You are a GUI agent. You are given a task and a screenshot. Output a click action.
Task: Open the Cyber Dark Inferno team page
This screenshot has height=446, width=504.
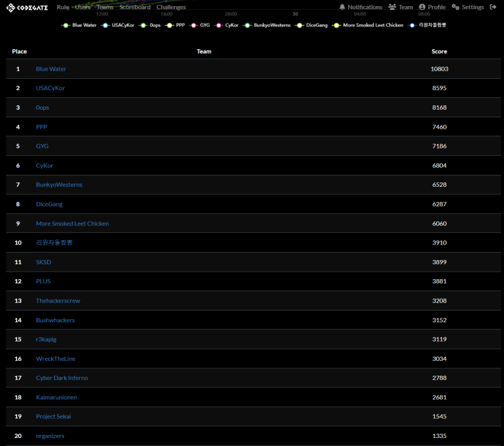click(62, 378)
